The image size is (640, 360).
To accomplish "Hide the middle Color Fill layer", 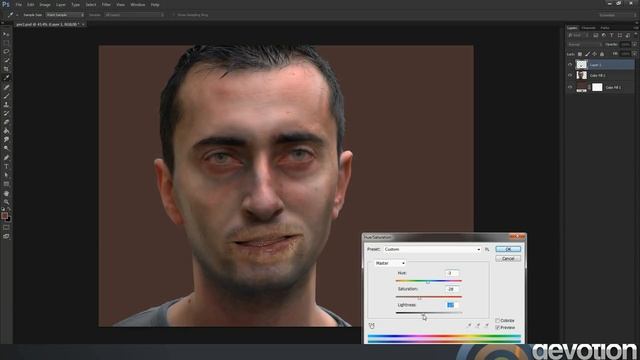I will 570,75.
